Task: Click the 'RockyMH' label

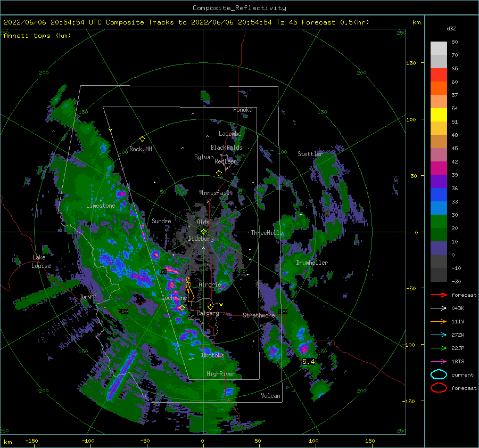Action: [x=141, y=149]
